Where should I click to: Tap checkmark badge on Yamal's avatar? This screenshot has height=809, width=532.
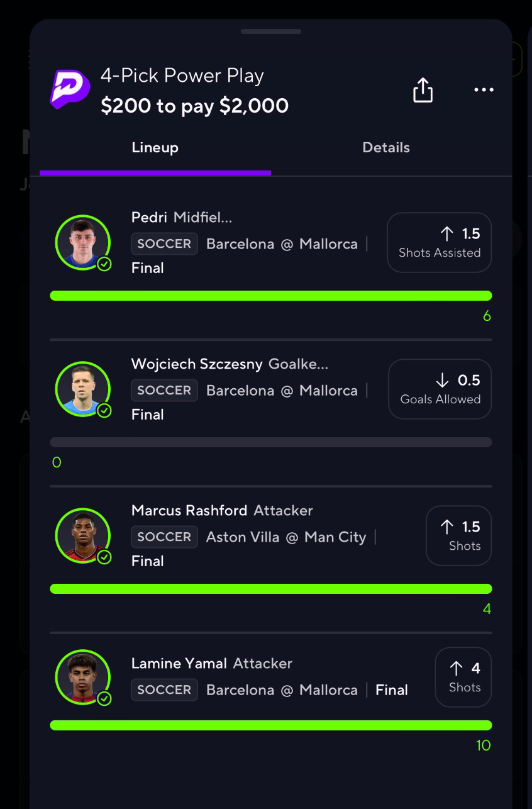click(104, 699)
